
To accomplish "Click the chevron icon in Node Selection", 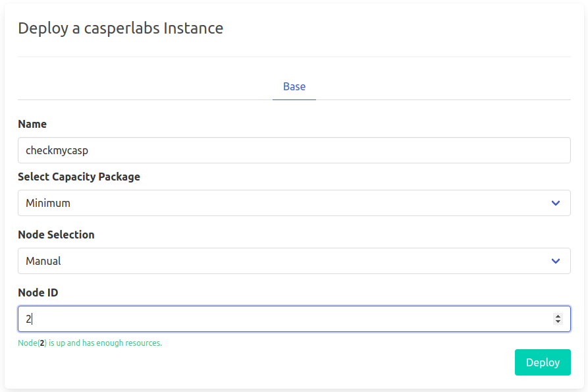I will click(x=556, y=261).
